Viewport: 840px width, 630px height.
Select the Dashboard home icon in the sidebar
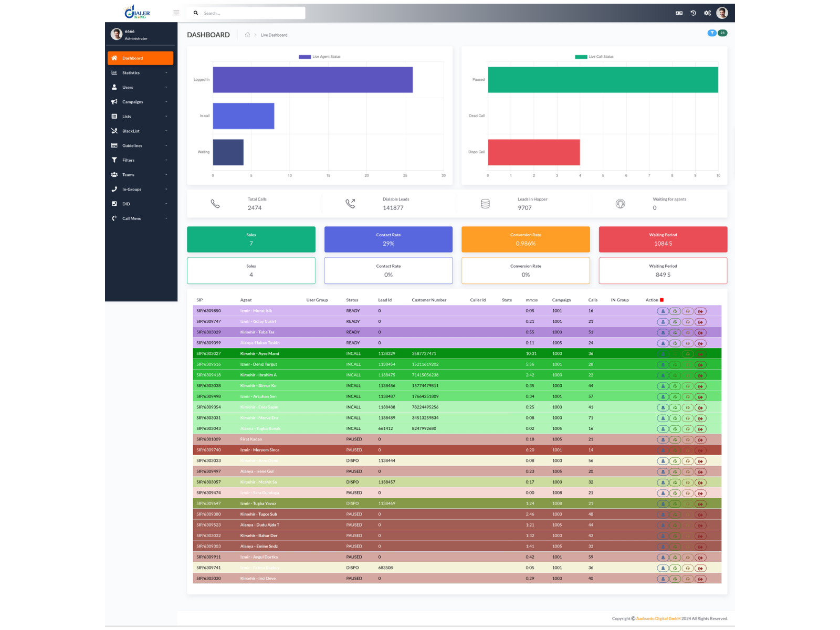(x=115, y=58)
